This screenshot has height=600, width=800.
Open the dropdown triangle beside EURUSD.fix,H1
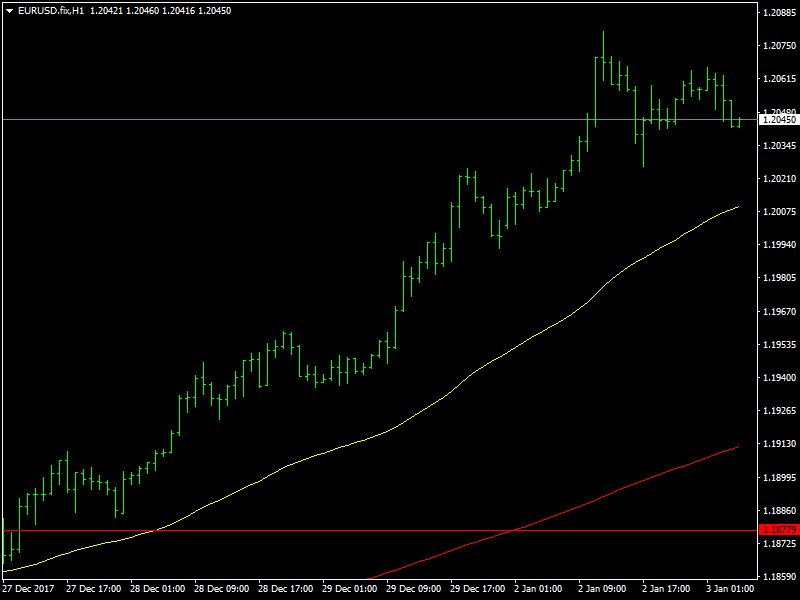tap(9, 11)
